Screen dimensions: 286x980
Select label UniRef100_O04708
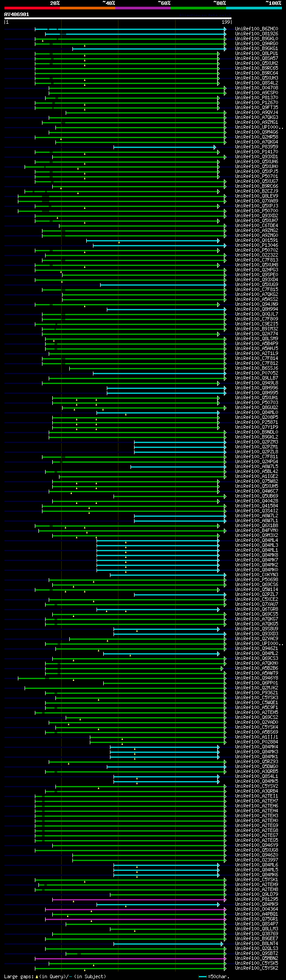point(257,88)
